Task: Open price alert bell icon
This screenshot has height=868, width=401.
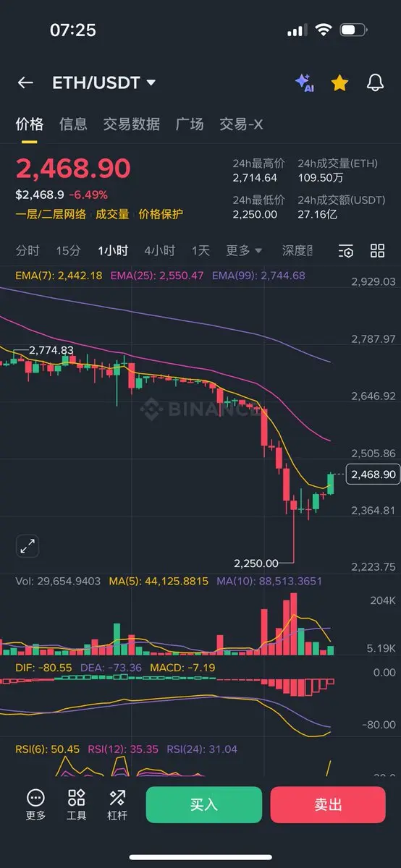Action: 375,83
